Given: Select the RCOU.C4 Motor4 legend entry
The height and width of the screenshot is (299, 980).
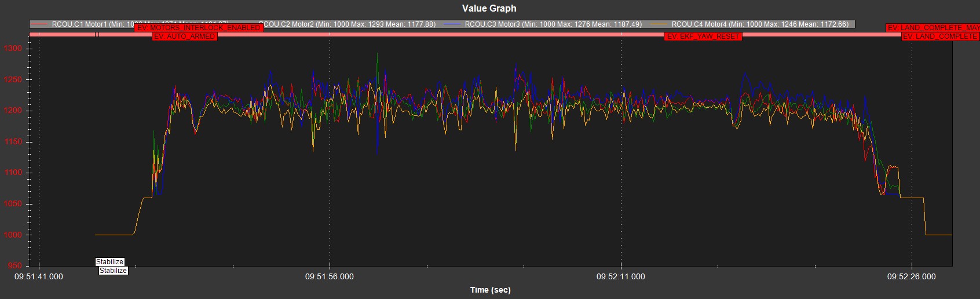Looking at the screenshot, I should pyautogui.click(x=759, y=24).
